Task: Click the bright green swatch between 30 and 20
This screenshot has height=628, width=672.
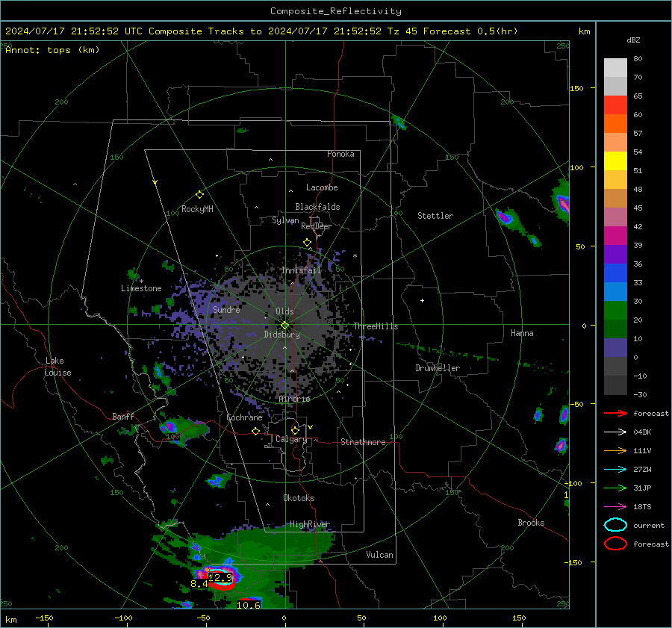Action: [615, 311]
